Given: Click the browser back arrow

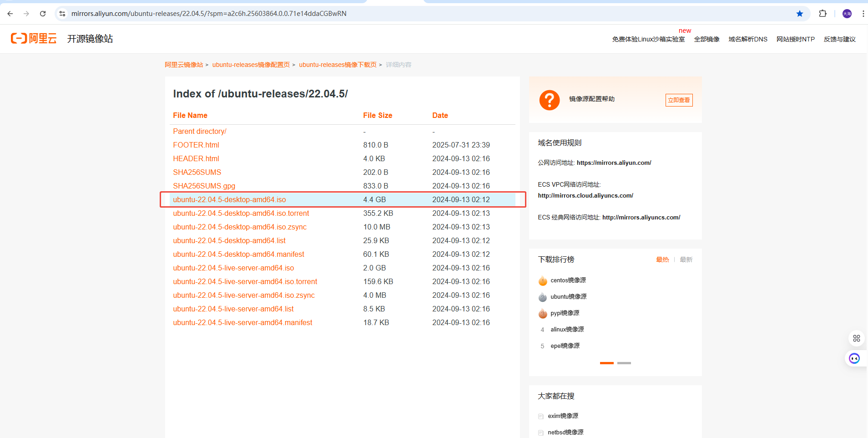Looking at the screenshot, I should [x=10, y=14].
